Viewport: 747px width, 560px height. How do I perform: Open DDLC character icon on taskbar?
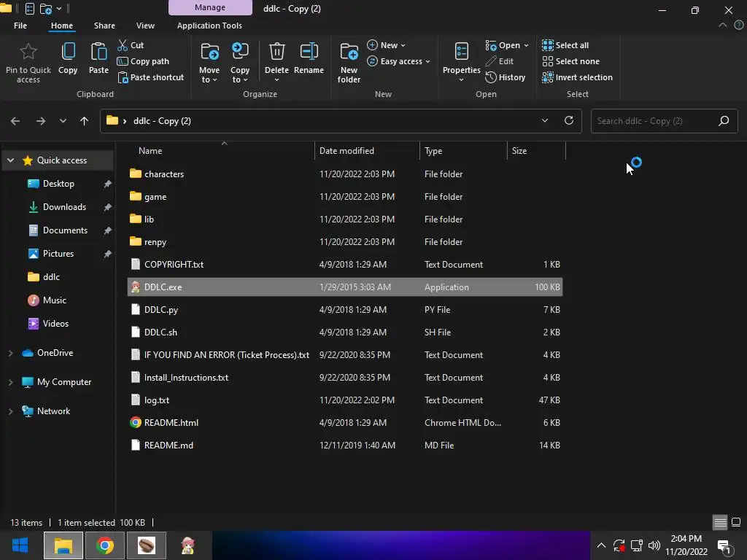187,545
